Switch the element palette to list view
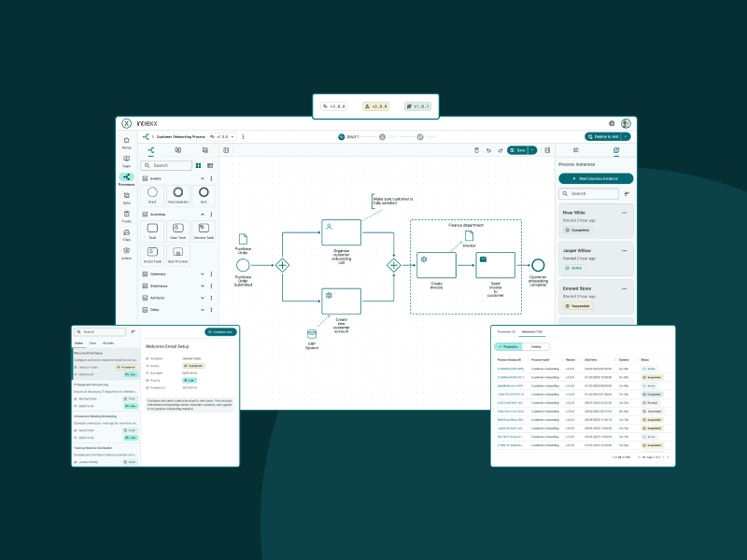Screen dimensions: 747x560 point(209,165)
